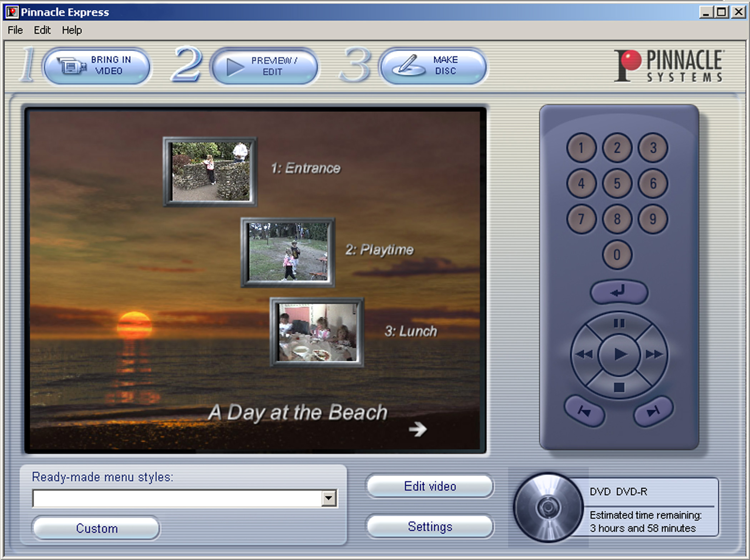The height and width of the screenshot is (560, 750).
Task: Expand the ready-made menu styles dropdown
Action: (329, 498)
